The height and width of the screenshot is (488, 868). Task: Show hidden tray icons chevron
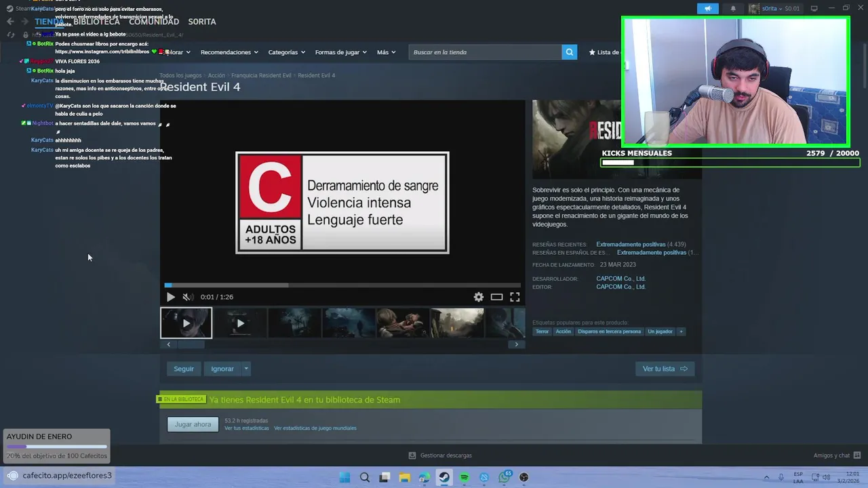tap(766, 477)
